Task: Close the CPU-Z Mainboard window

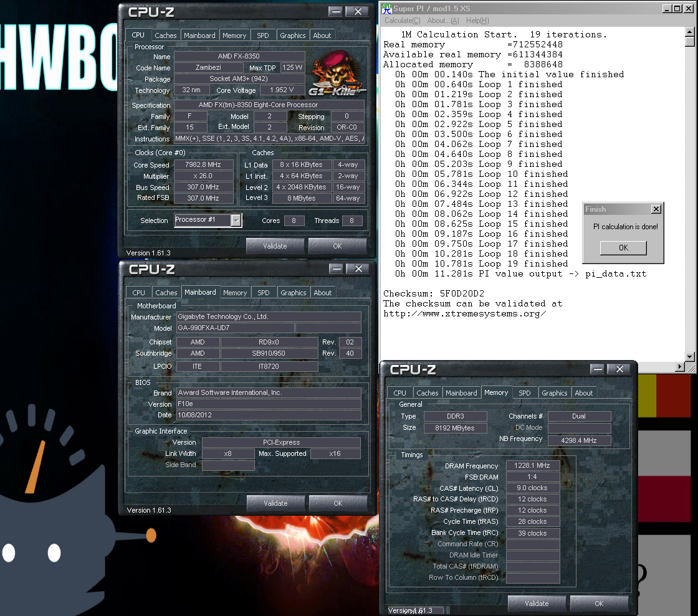Action: pyautogui.click(x=358, y=268)
